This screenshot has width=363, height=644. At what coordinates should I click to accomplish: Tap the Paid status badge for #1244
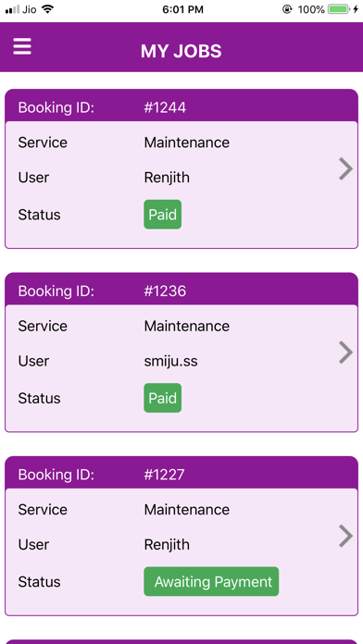[162, 215]
